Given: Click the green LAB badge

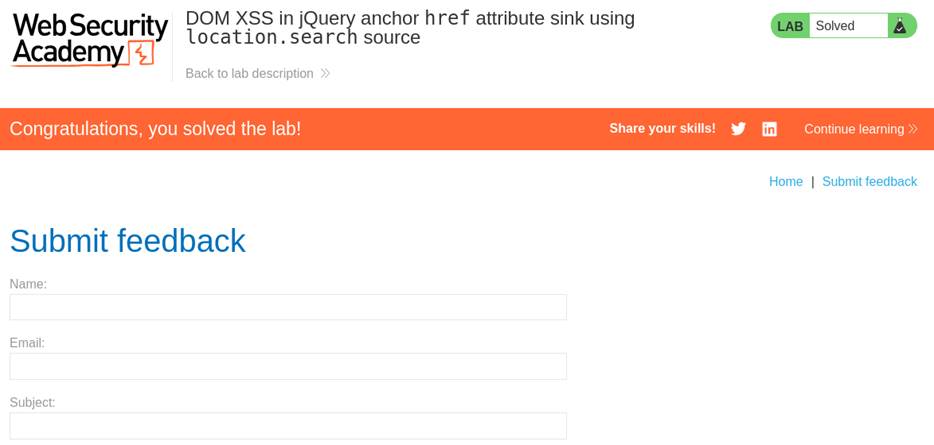Looking at the screenshot, I should [790, 26].
